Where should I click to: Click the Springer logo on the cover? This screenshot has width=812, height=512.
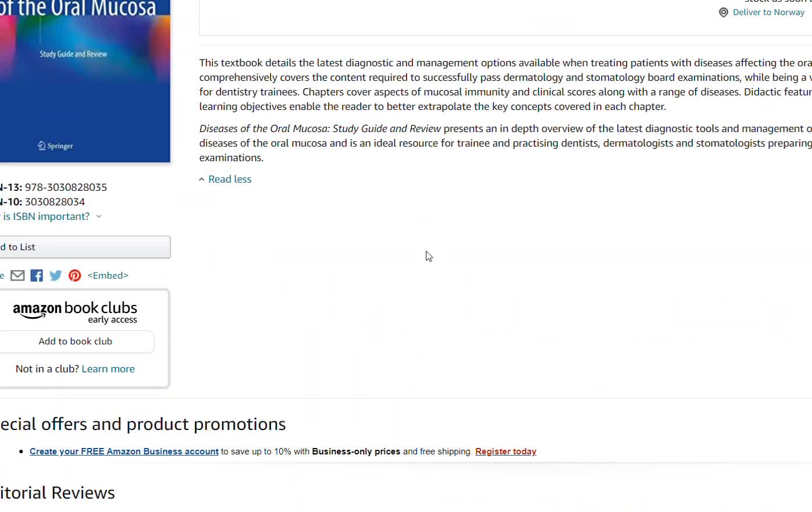tap(55, 146)
